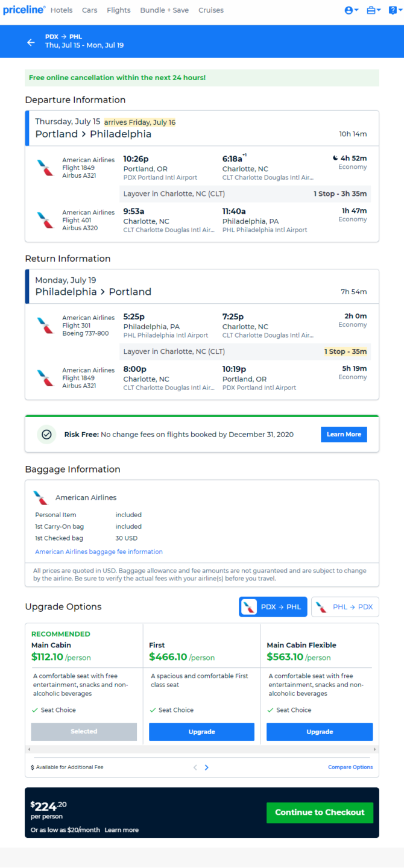Click the upgrade options horizontal scrollbar
The width and height of the screenshot is (404, 868).
pos(202,749)
